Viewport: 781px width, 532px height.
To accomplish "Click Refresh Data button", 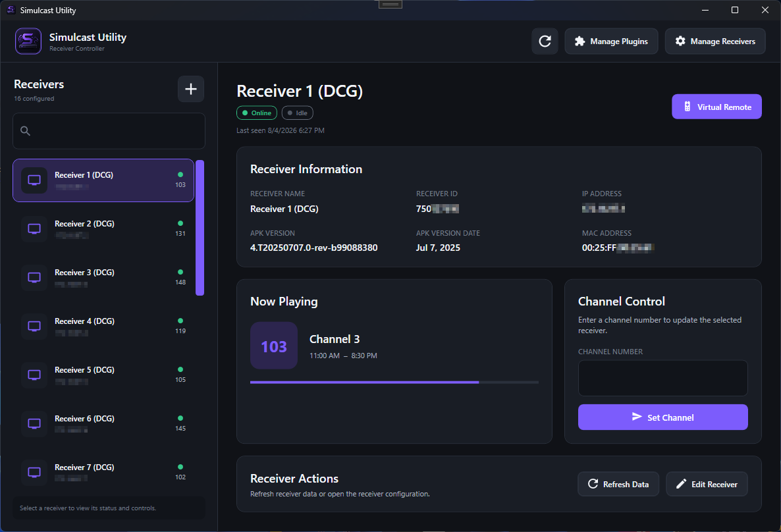I will point(618,484).
